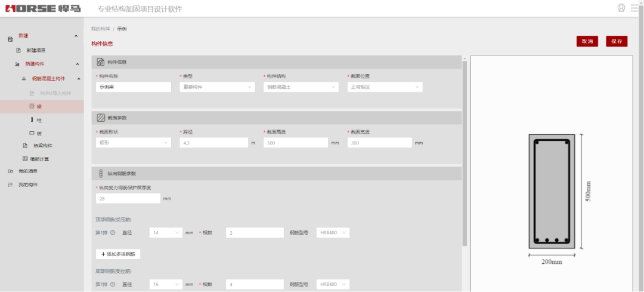This screenshot has height=292, width=644.
Task: Open bottom rebar 钢筋型号 HRB400 dropdown
Action: [333, 285]
